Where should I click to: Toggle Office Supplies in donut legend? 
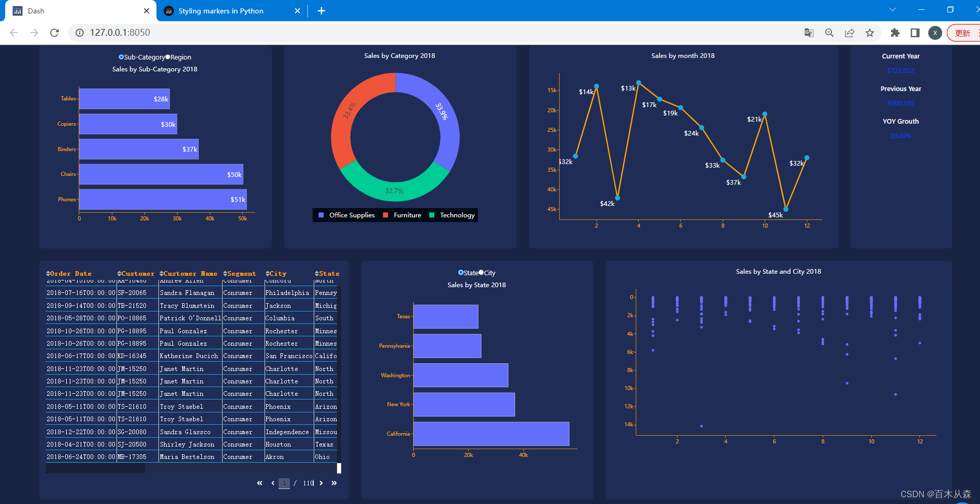click(347, 215)
